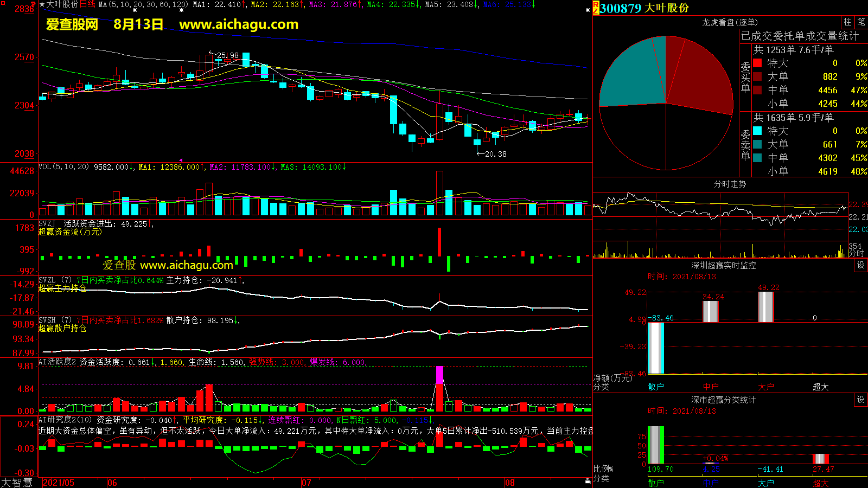Click the 大智慧 label at bottom-left
This screenshot has width=868, height=488.
[x=17, y=483]
